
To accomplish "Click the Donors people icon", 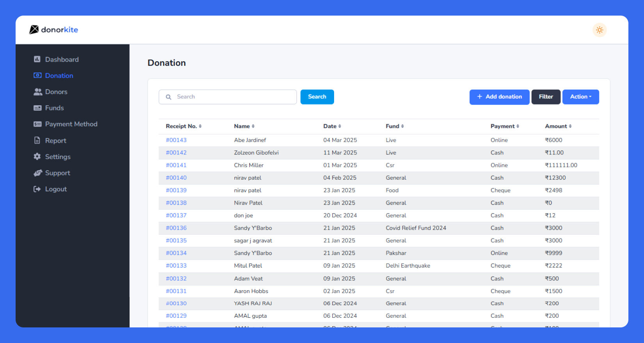I will [x=37, y=92].
